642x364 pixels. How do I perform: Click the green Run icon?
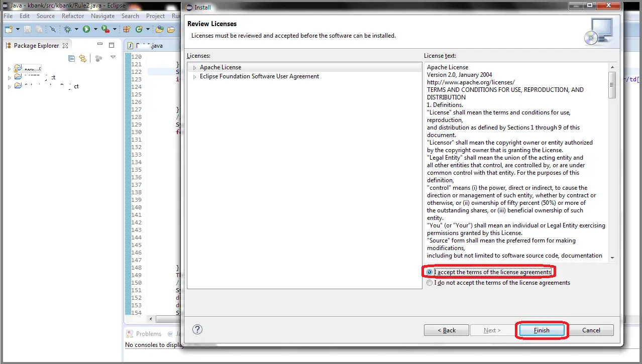[86, 30]
